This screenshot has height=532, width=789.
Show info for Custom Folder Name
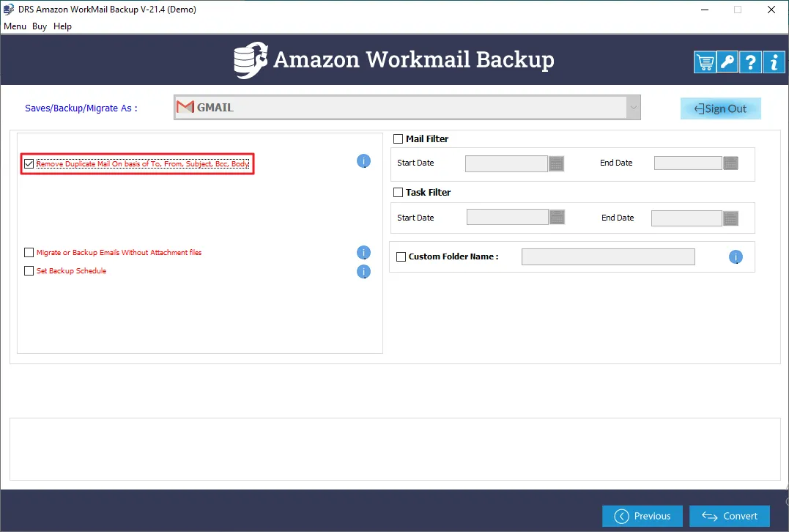click(736, 257)
